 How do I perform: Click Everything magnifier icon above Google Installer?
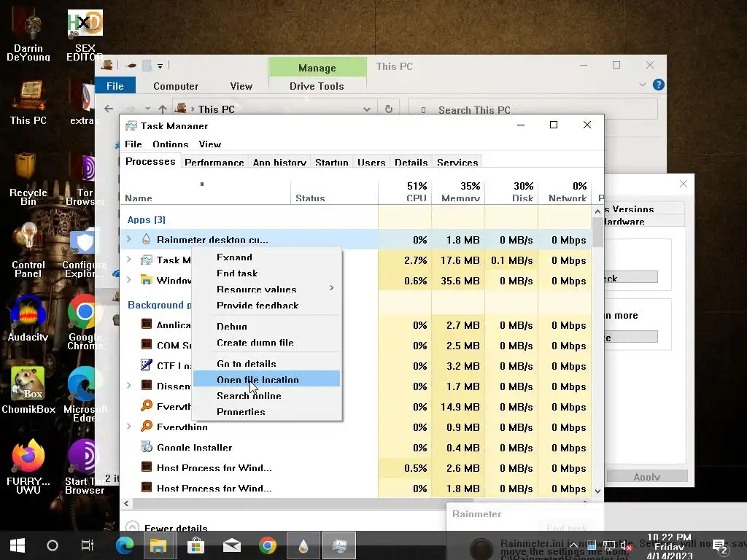(x=147, y=426)
